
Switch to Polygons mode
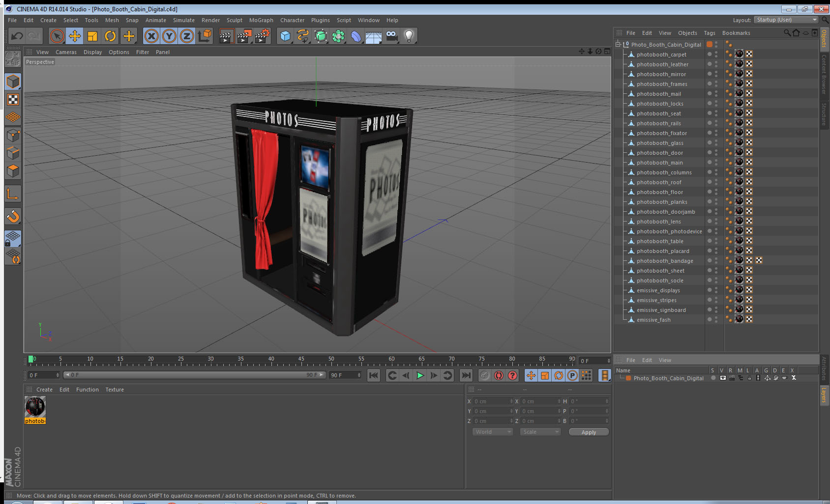[x=13, y=170]
